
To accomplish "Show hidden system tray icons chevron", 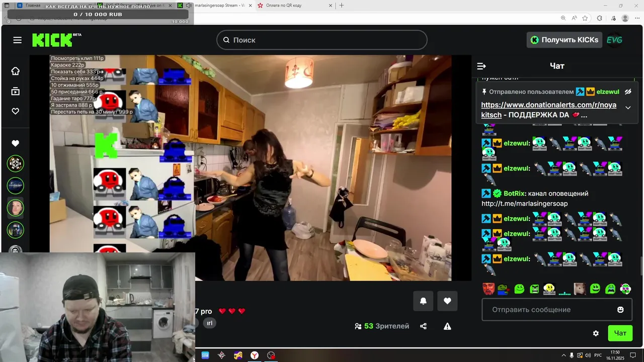I will [563, 355].
